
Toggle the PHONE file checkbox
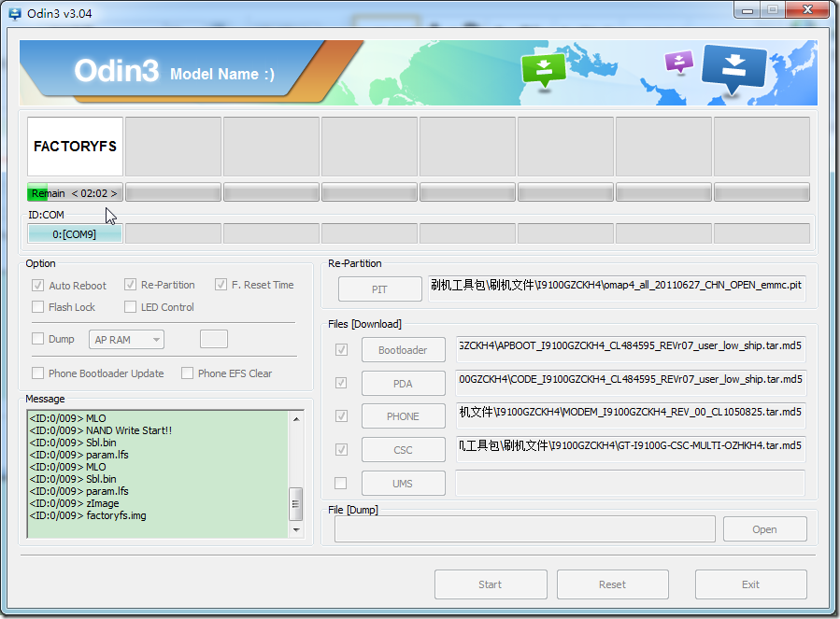point(341,416)
